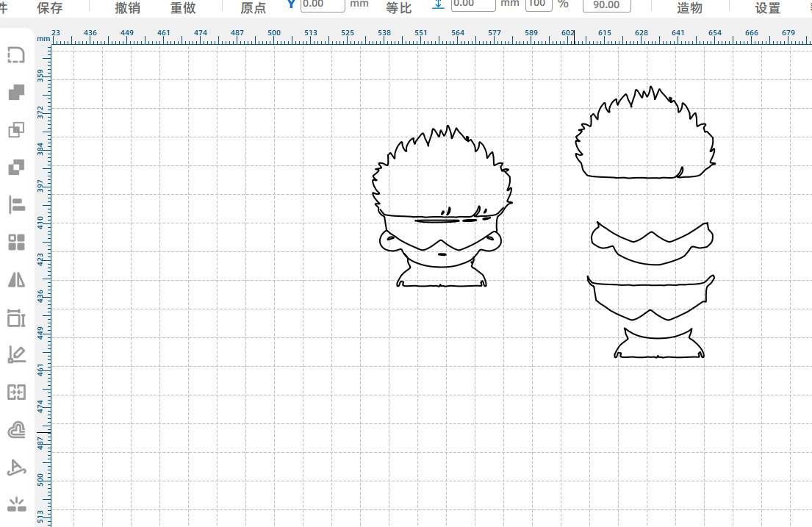Select the offset outline cloud icon
812x527 pixels.
tap(16, 430)
